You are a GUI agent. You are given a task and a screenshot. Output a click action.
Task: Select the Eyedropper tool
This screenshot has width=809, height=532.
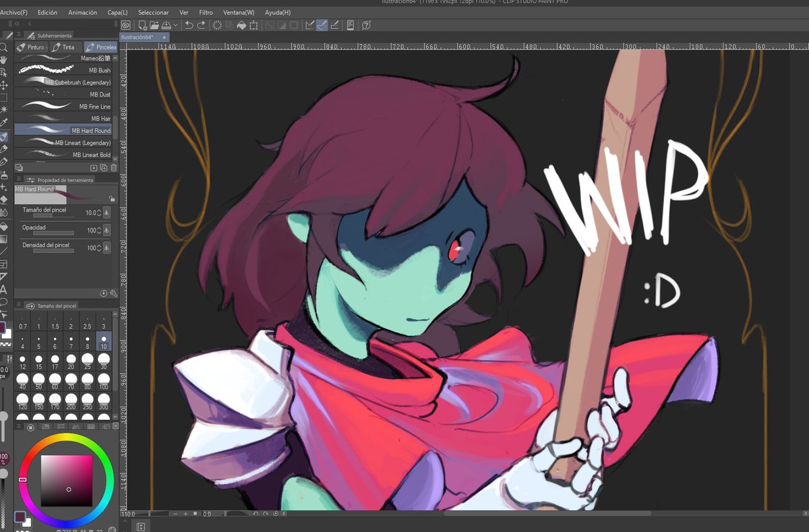(x=4, y=123)
